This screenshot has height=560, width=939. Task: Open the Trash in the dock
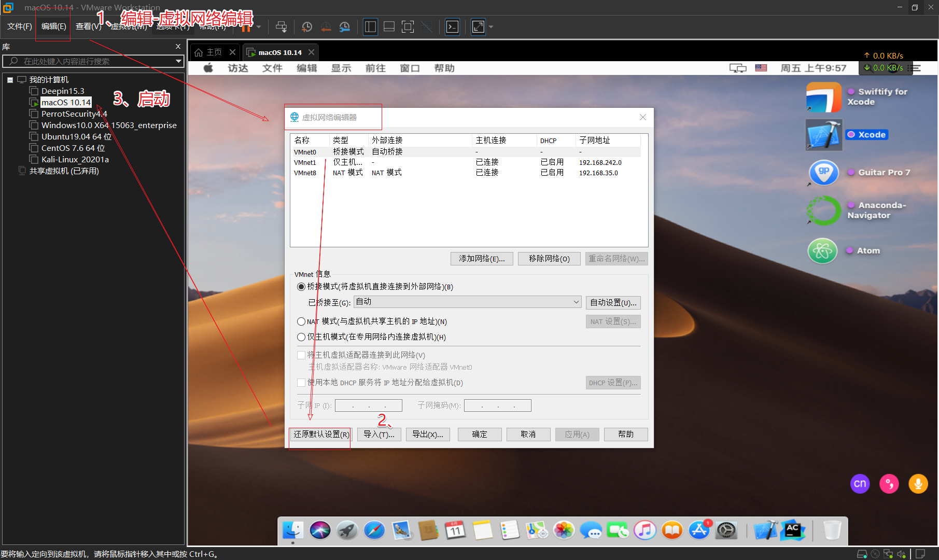pos(832,530)
